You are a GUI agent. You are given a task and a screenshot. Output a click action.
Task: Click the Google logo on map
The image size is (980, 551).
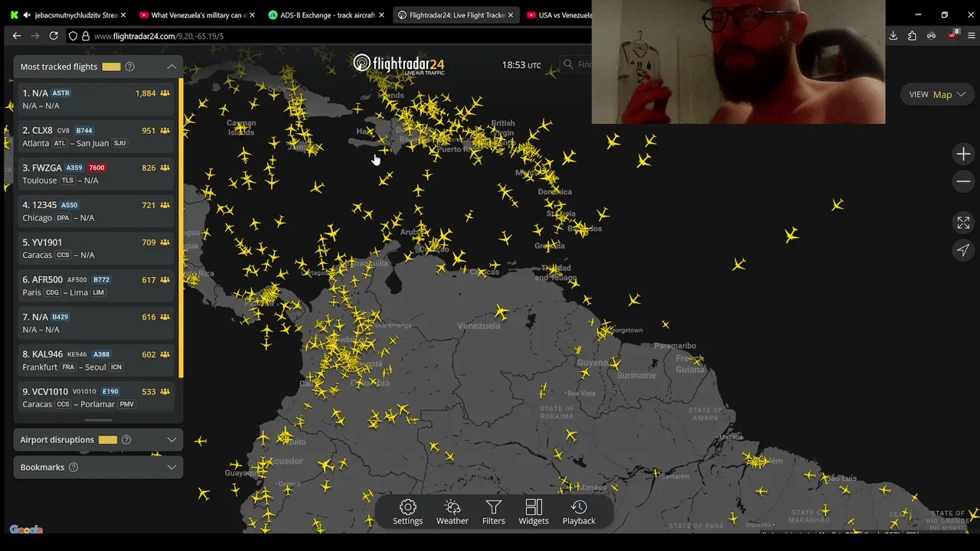[26, 530]
